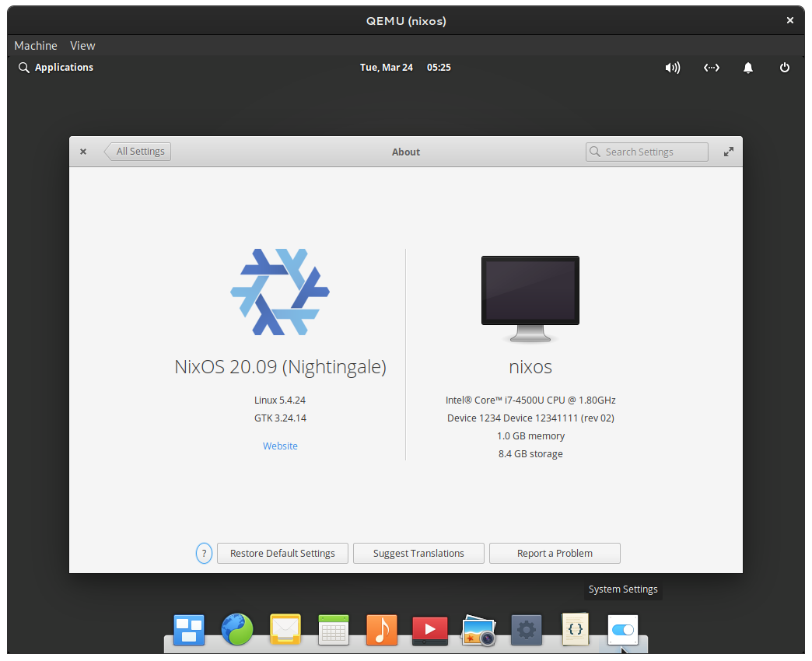Open the Website link

coord(280,446)
